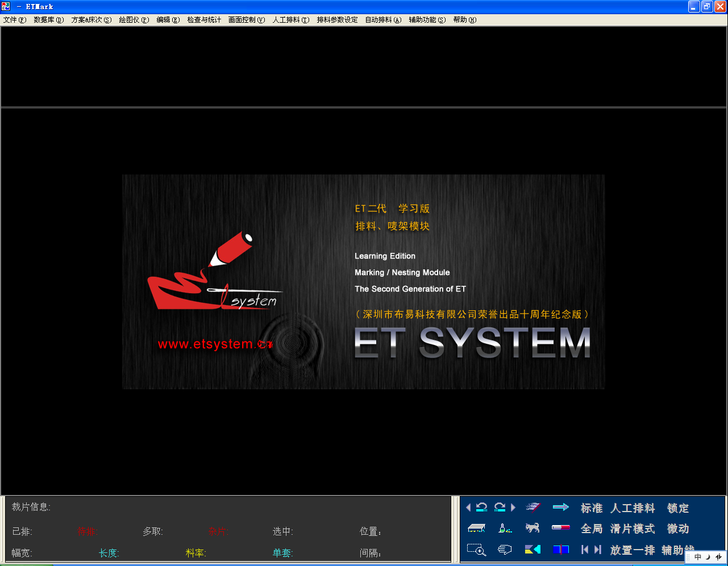Click the ETMark app icon in the title bar
The image size is (728, 566).
click(6, 7)
